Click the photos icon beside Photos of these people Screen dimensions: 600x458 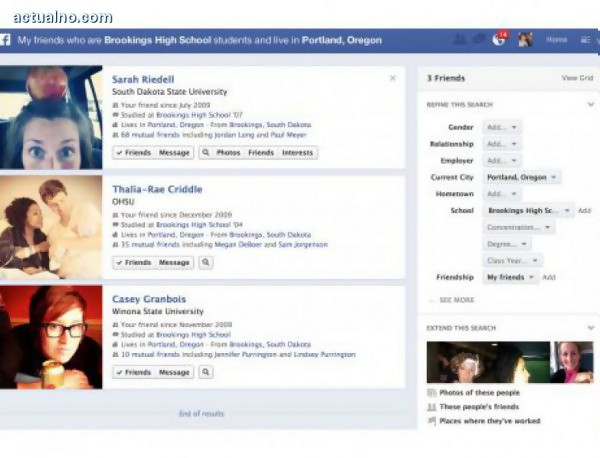pyautogui.click(x=432, y=393)
